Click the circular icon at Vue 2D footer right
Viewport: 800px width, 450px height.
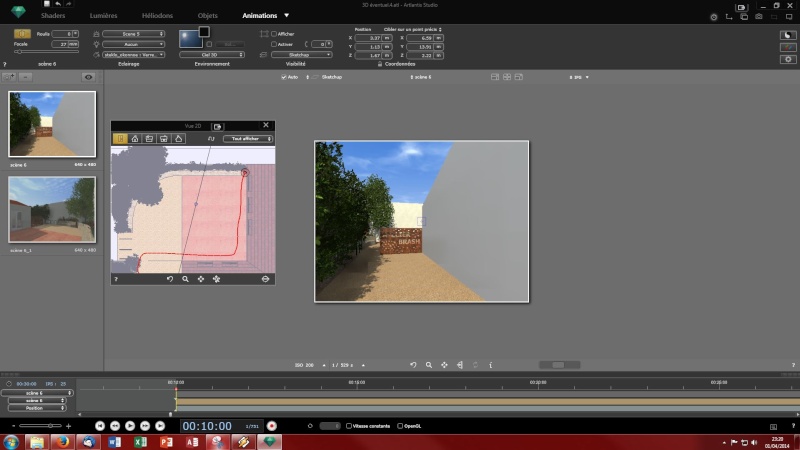coord(265,279)
